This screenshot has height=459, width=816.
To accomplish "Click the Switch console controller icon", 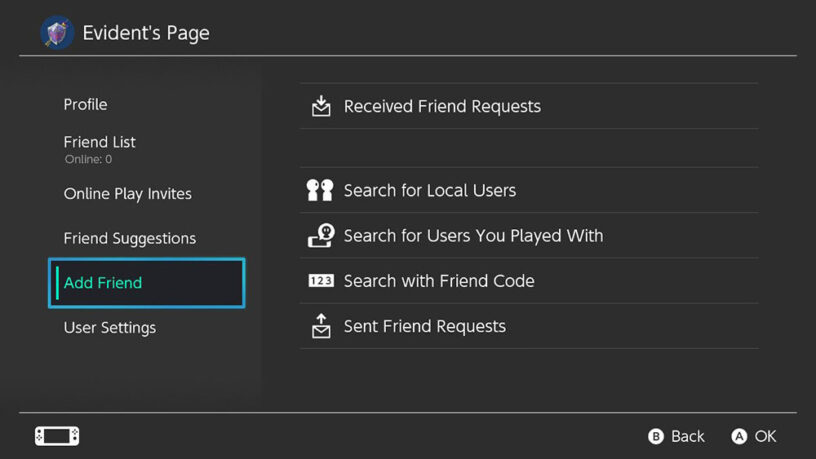I will pos(57,436).
